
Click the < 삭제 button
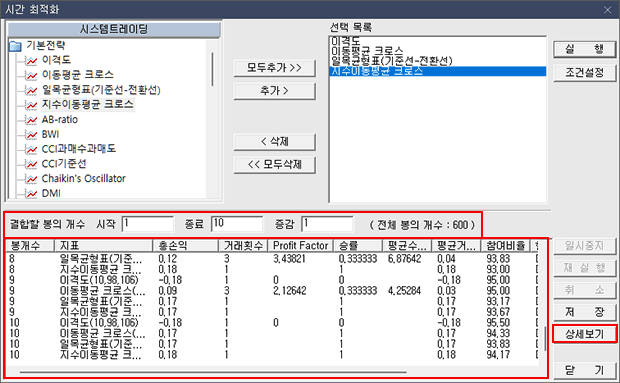point(274,142)
